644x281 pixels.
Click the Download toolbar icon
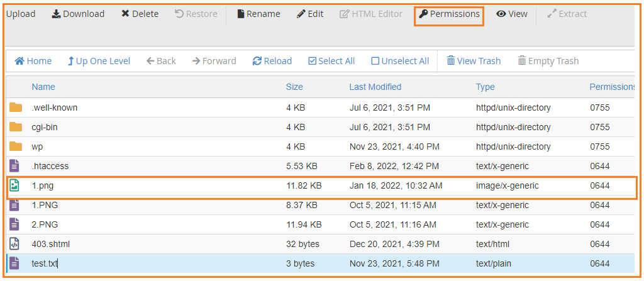pos(56,14)
